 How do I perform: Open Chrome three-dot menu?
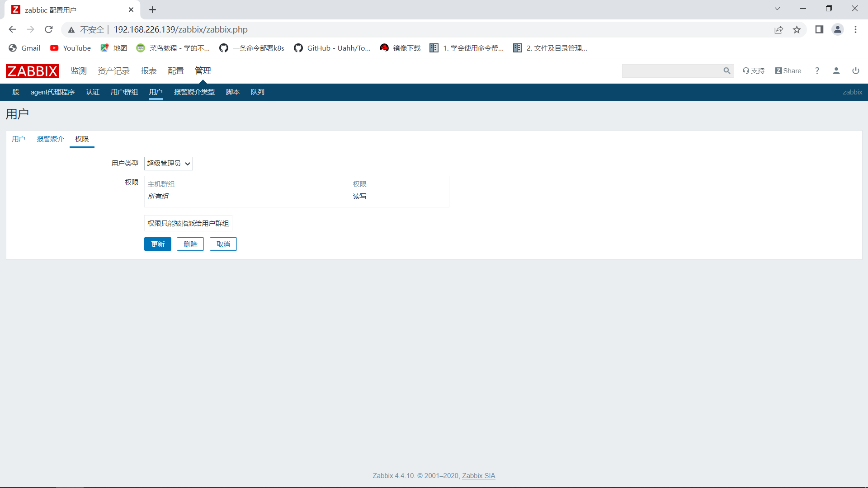tap(855, 30)
